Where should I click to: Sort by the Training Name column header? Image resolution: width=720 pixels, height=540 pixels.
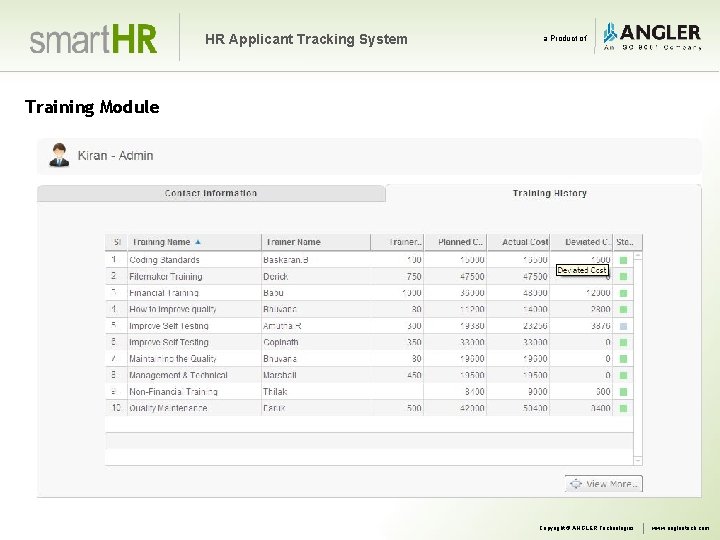(x=194, y=242)
